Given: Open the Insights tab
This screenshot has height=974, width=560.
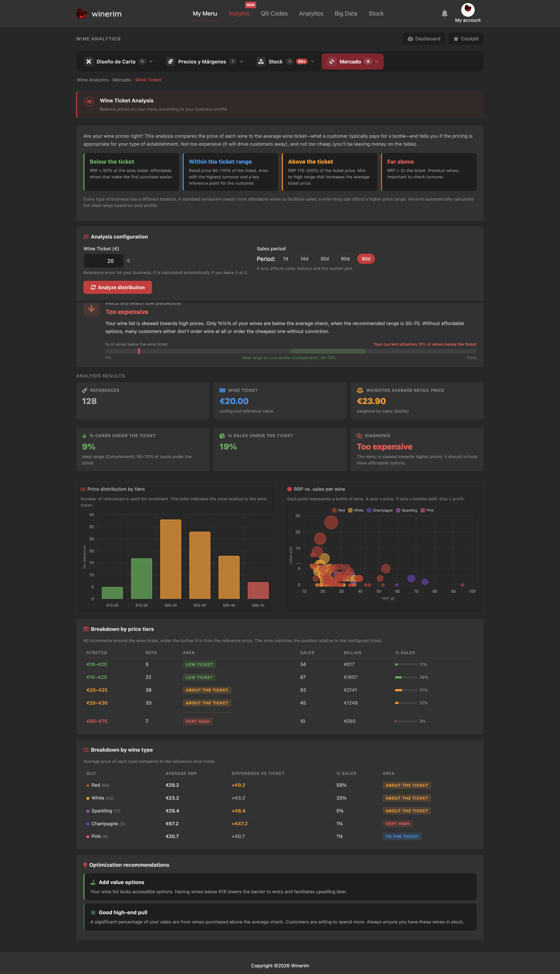Looking at the screenshot, I should [x=239, y=13].
